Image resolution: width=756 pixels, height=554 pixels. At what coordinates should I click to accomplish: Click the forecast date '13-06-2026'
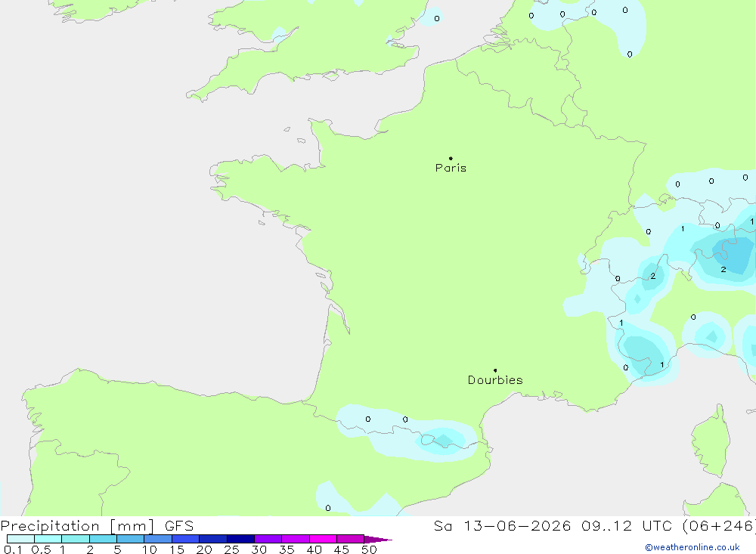(517, 525)
